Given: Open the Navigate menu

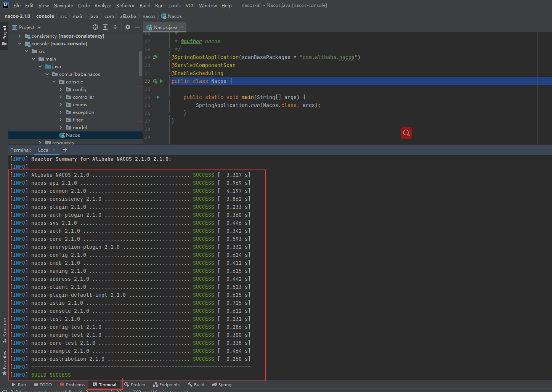Looking at the screenshot, I should point(63,5).
